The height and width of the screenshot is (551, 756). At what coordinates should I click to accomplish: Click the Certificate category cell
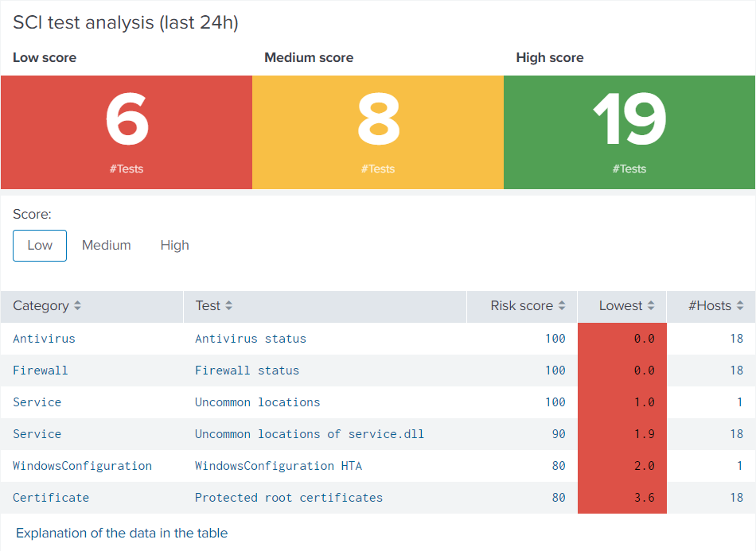pos(51,498)
